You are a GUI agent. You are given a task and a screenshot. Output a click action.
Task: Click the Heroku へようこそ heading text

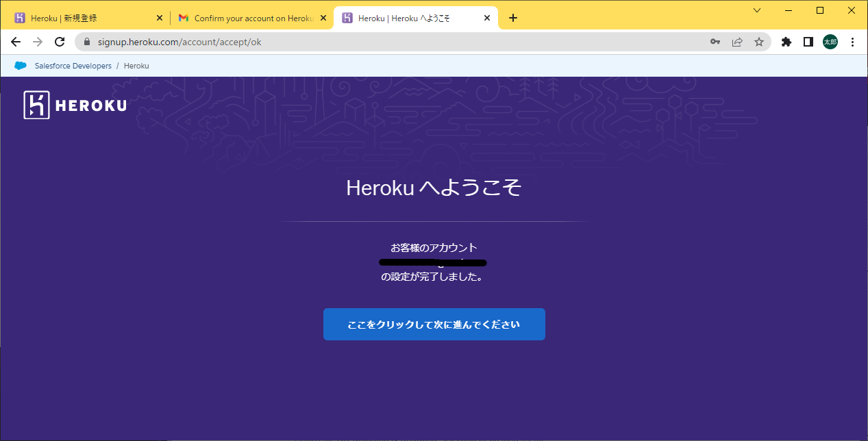pos(434,188)
